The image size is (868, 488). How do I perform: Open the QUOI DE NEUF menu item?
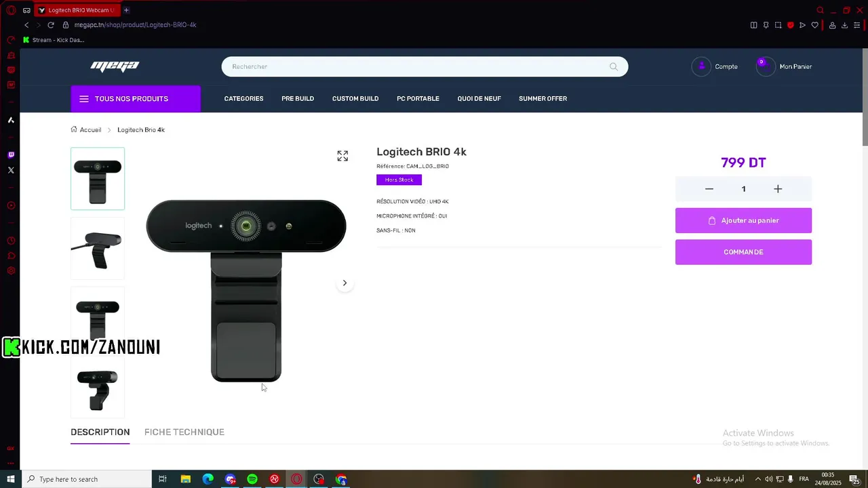(x=479, y=99)
